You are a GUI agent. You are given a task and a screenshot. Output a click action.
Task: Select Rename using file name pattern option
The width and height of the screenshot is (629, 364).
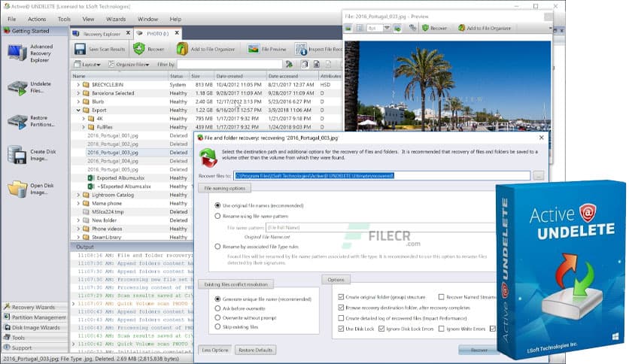click(x=218, y=216)
